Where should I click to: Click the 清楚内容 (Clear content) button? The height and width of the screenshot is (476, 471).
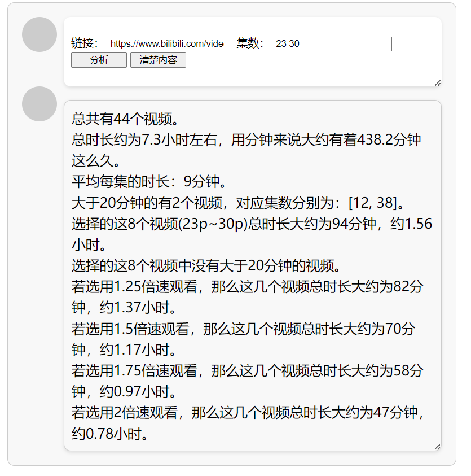(x=158, y=60)
